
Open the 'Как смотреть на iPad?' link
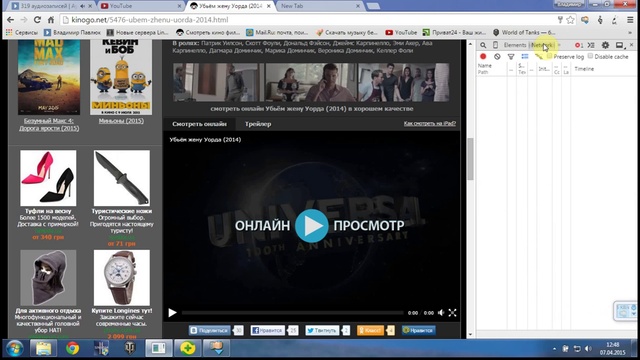[x=430, y=123]
